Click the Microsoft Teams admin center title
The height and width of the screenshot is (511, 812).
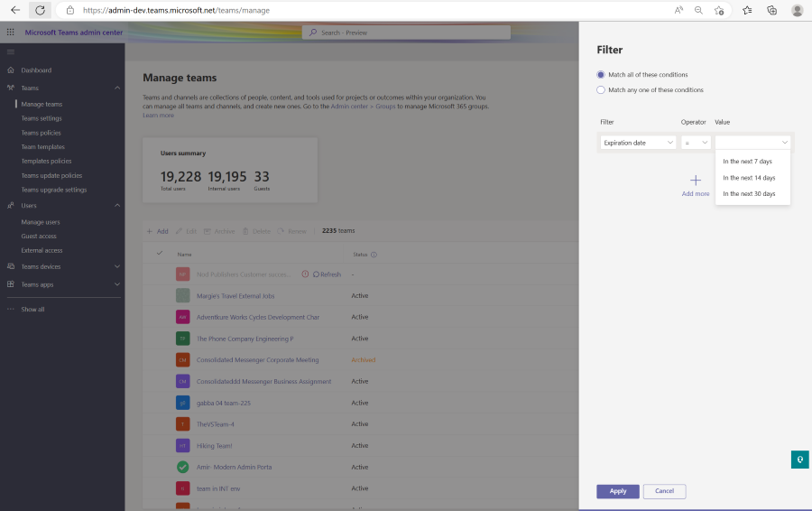[x=74, y=33]
